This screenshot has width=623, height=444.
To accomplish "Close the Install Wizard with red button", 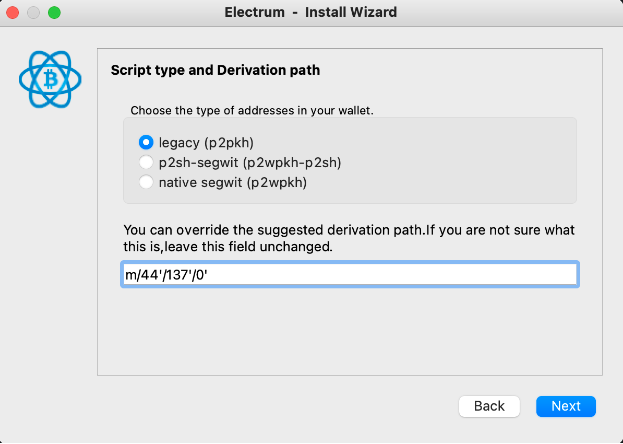I will click(14, 14).
